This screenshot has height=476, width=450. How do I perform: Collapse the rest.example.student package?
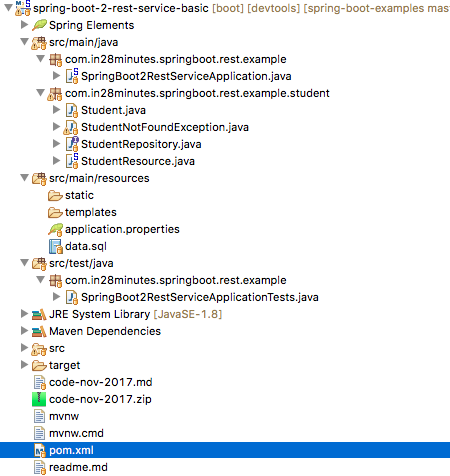click(x=40, y=92)
